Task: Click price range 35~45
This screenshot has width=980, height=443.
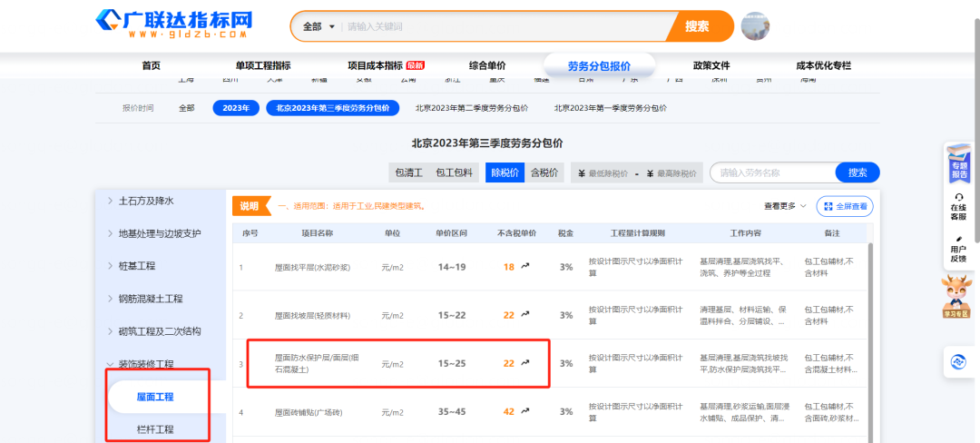Action: (x=452, y=412)
